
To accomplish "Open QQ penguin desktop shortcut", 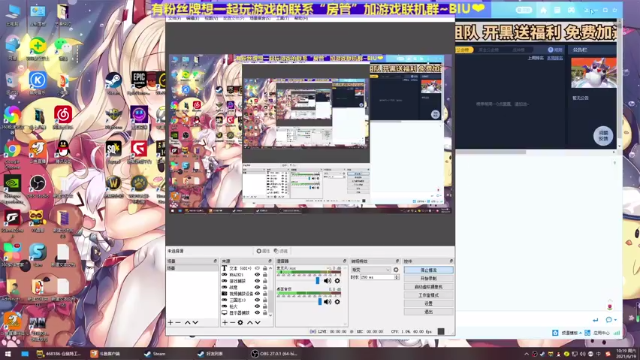I will [62, 152].
